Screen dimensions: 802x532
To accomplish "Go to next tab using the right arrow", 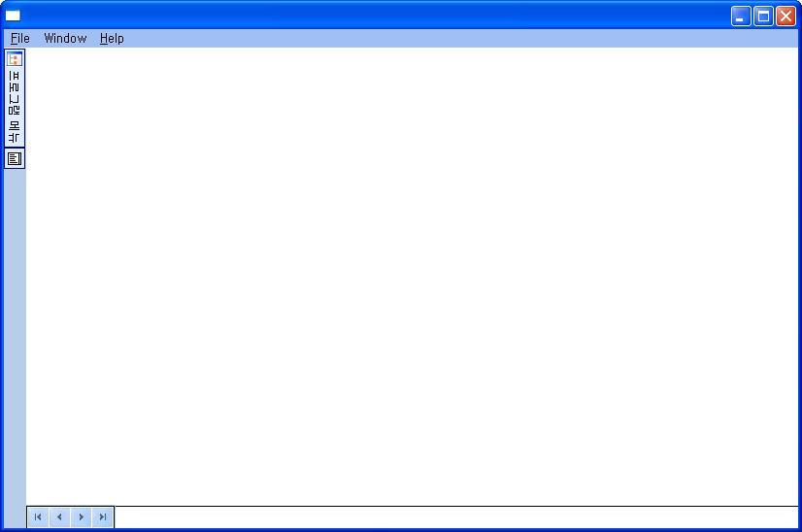I will [x=81, y=517].
